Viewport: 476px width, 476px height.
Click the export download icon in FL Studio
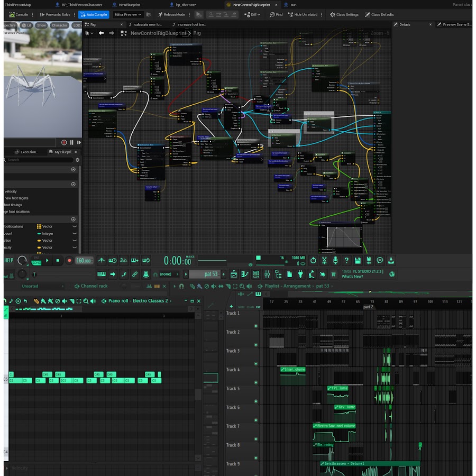click(x=391, y=260)
